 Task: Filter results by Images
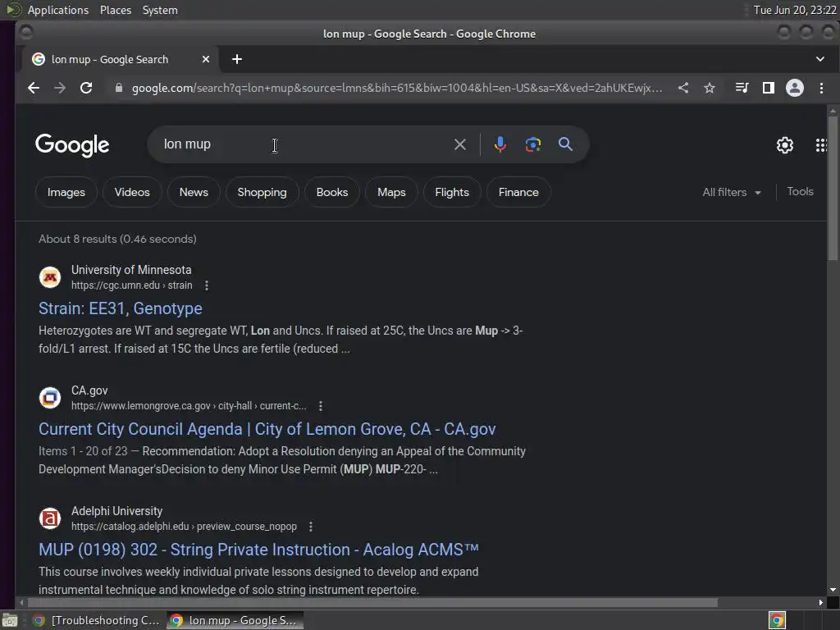coord(66,192)
